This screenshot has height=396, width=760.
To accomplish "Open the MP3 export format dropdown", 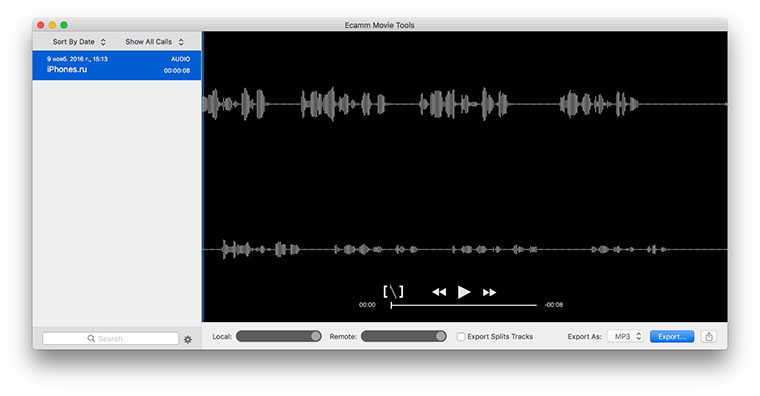I will [x=626, y=336].
